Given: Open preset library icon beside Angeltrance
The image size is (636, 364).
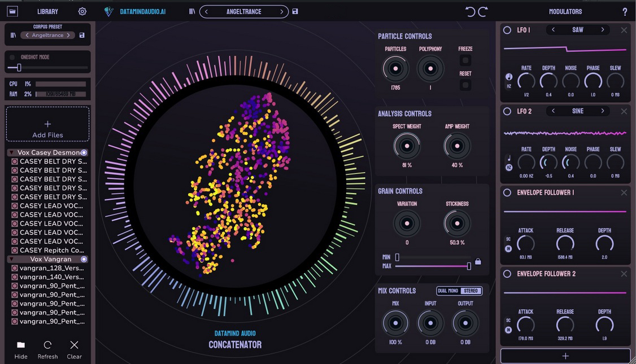Looking at the screenshot, I should click(192, 11).
